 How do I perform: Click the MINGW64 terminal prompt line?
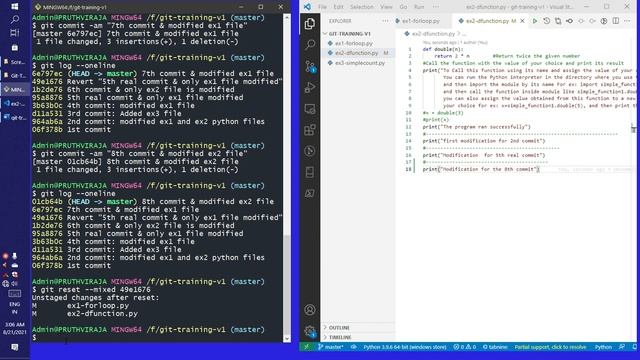[157, 338]
